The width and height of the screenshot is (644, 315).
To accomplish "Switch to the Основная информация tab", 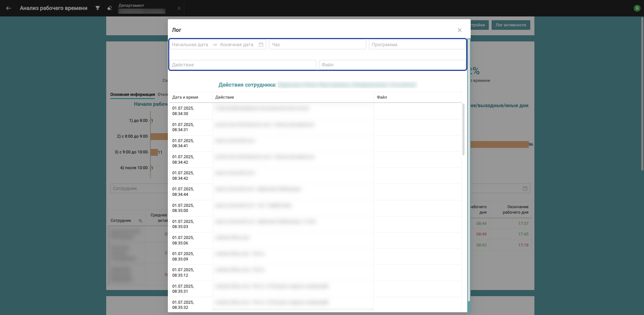I will pos(133,94).
